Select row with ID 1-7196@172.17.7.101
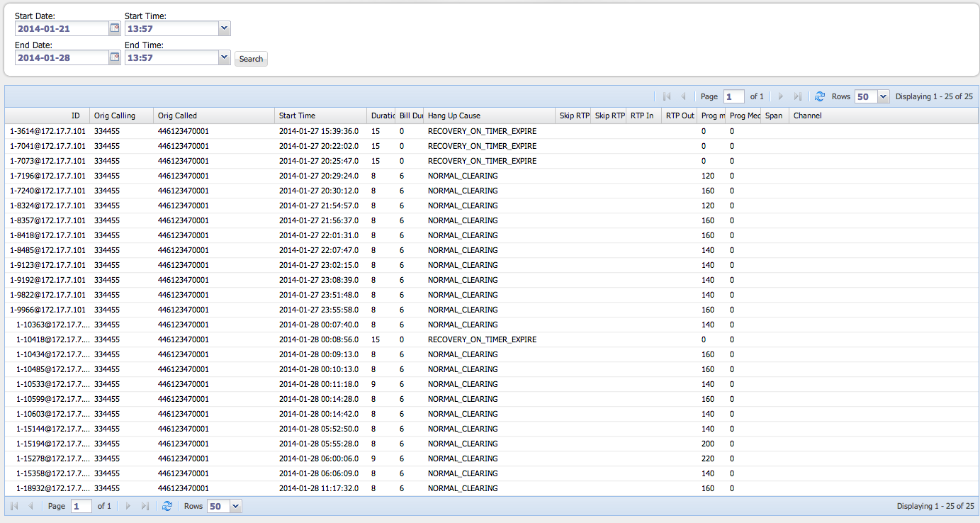Image resolution: width=980 pixels, height=523 pixels. click(x=491, y=176)
